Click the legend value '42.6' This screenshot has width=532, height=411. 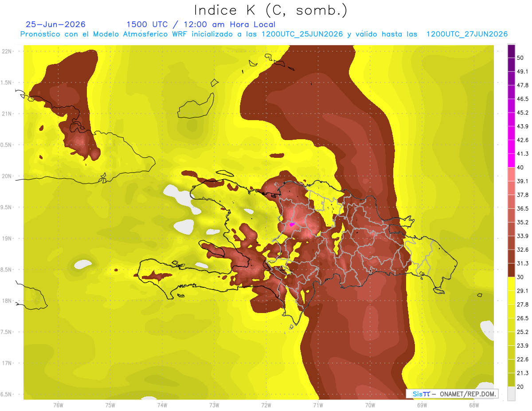coord(522,140)
